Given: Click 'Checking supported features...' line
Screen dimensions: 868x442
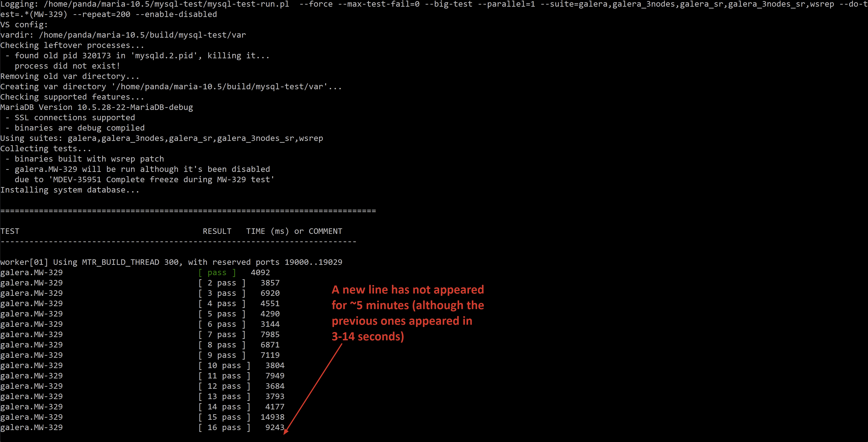Looking at the screenshot, I should 72,97.
